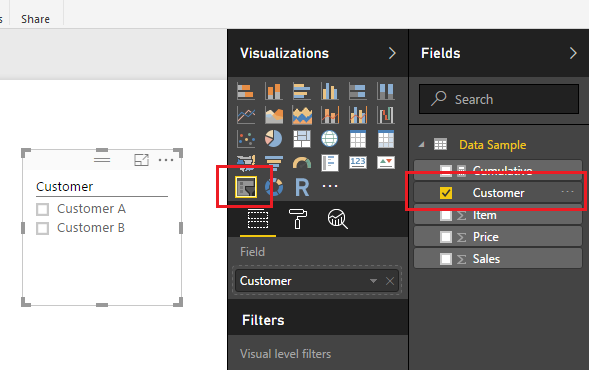Choose the 100% Stacked column chart icon
Viewport: 589px width, 370px height.
tap(386, 91)
